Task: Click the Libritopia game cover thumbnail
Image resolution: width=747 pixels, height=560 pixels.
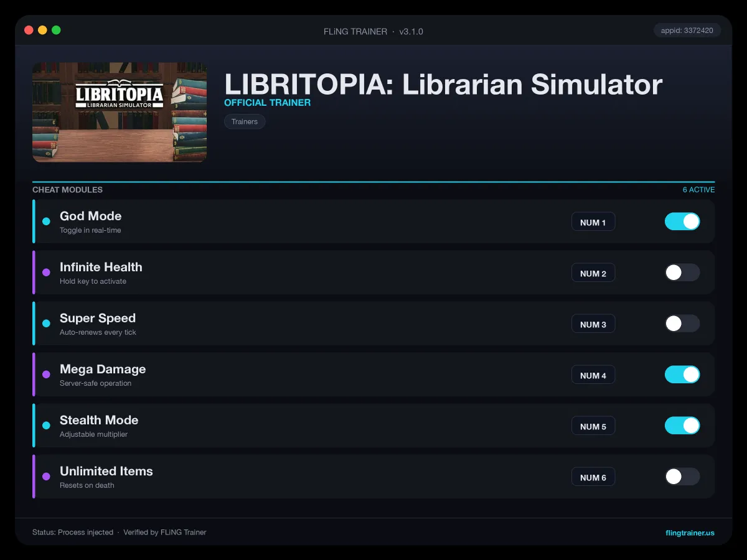Action: point(120,112)
